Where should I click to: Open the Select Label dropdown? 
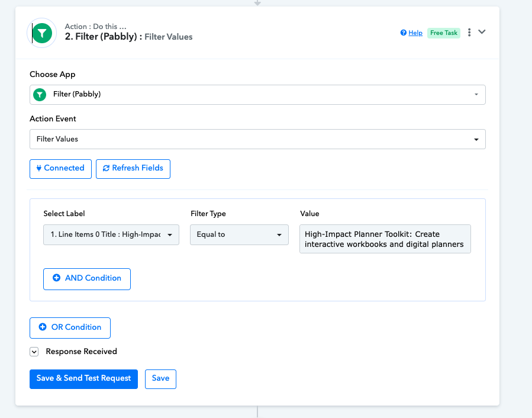111,234
